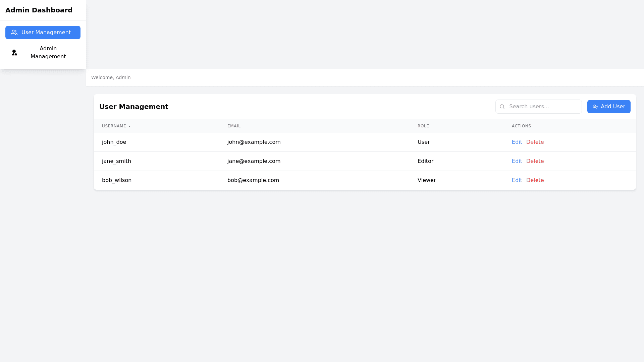This screenshot has width=644, height=362.
Task: Sort by the Role column header
Action: (x=423, y=126)
